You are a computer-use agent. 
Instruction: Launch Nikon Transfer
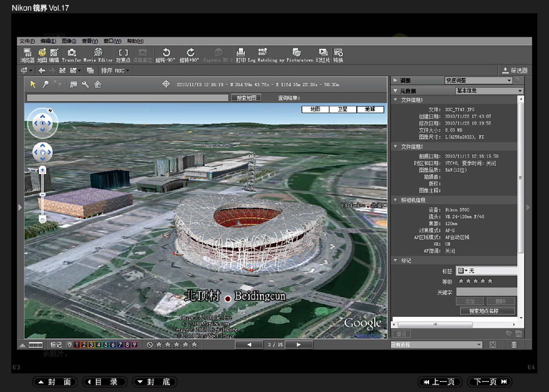tap(71, 55)
